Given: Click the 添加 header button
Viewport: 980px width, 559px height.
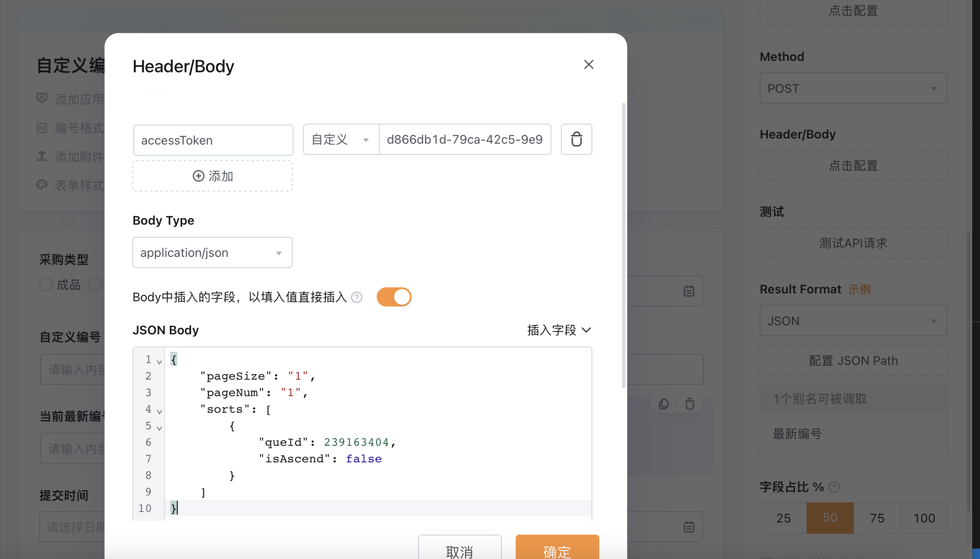Looking at the screenshot, I should coord(213,176).
